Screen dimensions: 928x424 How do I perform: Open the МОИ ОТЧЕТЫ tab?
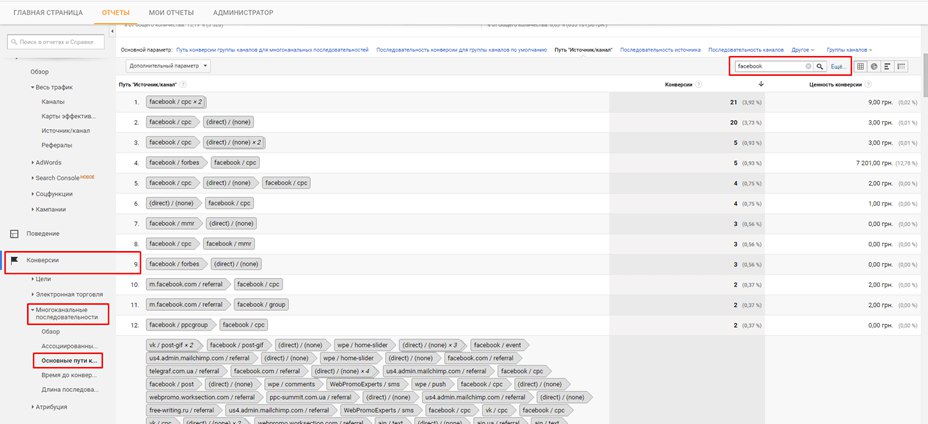[171, 12]
